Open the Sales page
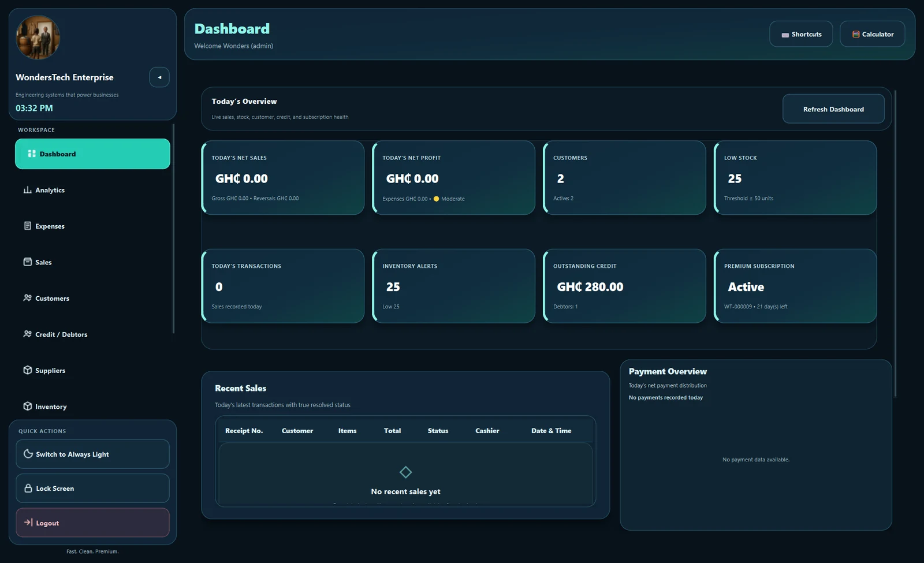Image resolution: width=924 pixels, height=563 pixels. coord(92,262)
